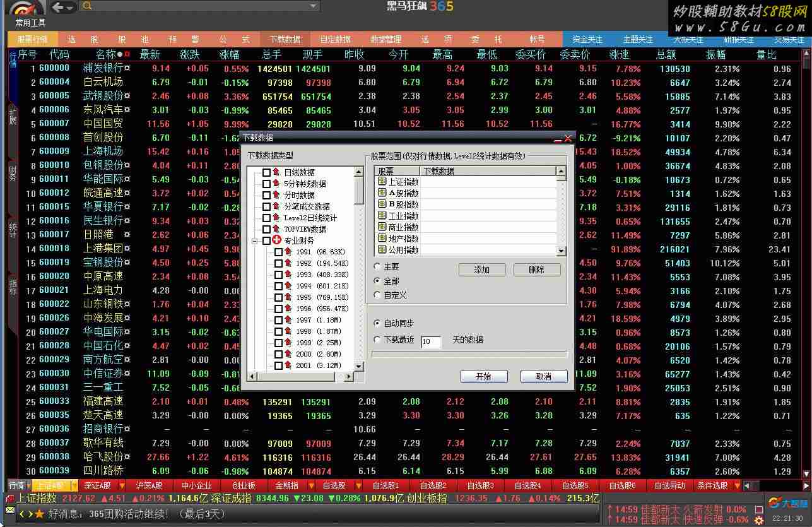Switch to the 深证A股 bottom tab
The image size is (812, 527).
97,485
